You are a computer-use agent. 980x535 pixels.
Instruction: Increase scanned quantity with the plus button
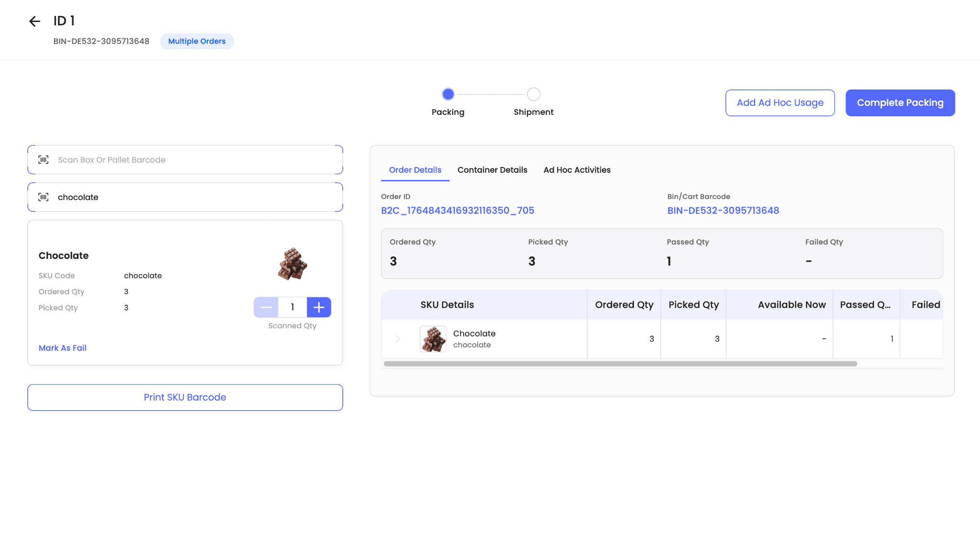319,307
